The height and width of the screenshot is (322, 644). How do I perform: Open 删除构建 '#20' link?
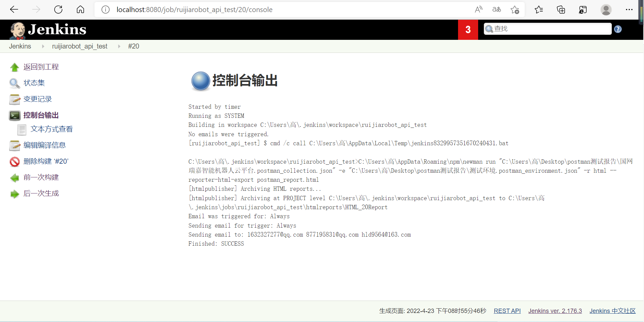46,161
